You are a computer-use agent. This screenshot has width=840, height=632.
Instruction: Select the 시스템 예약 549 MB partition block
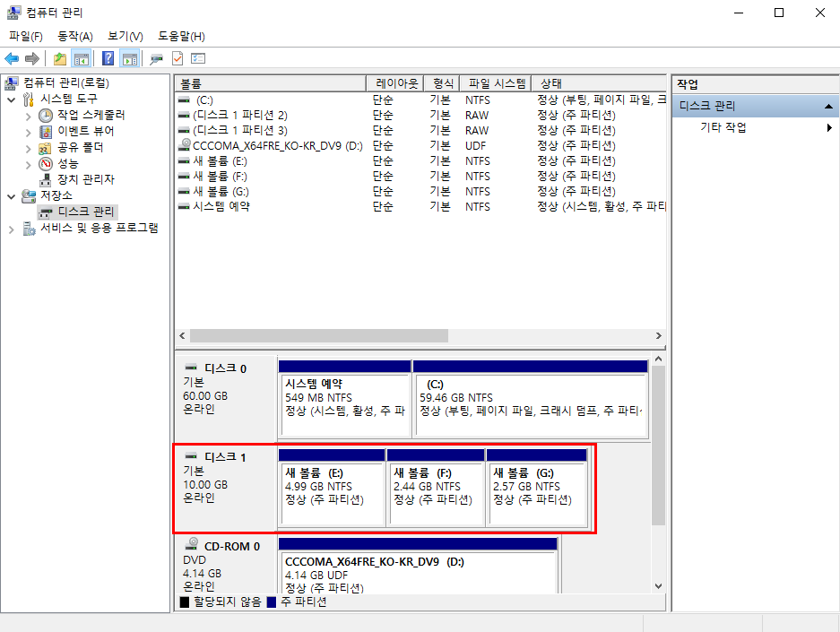(x=344, y=399)
